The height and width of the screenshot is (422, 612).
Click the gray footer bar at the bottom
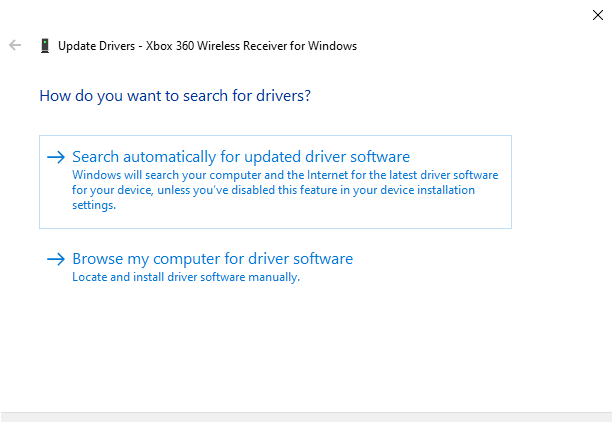(x=306, y=416)
